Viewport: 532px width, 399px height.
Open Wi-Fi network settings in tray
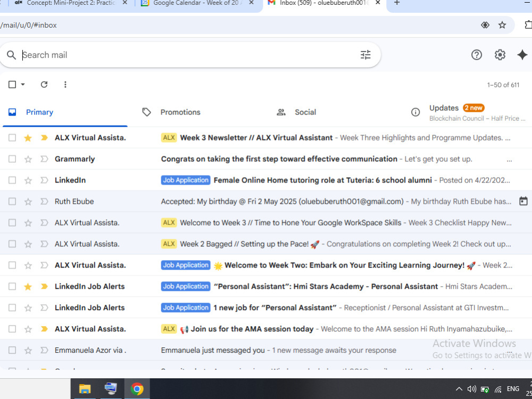[498, 389]
